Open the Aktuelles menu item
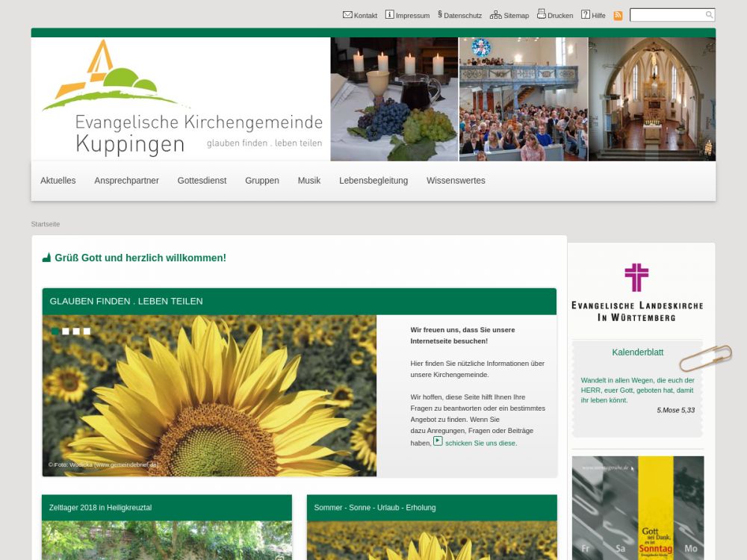The image size is (747, 560). (x=58, y=181)
